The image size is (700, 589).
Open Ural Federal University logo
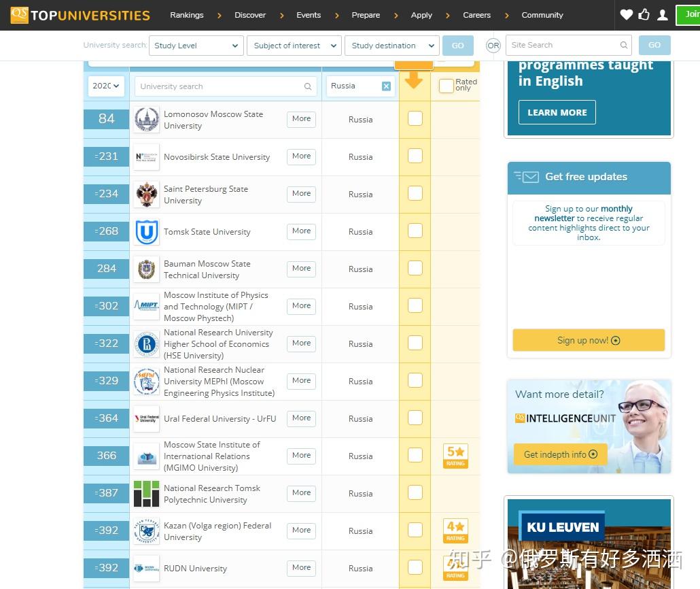pyautogui.click(x=146, y=419)
